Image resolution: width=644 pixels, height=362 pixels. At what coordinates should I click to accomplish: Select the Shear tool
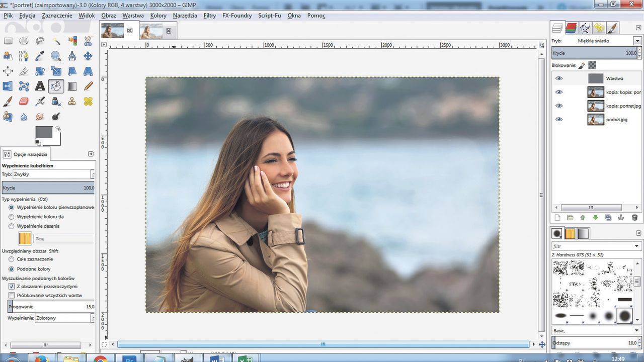click(x=72, y=71)
